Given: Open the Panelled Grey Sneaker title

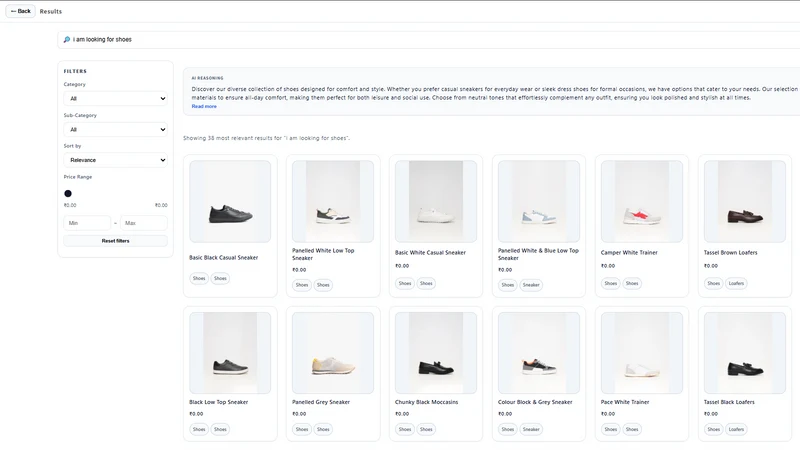Looking at the screenshot, I should 321,402.
